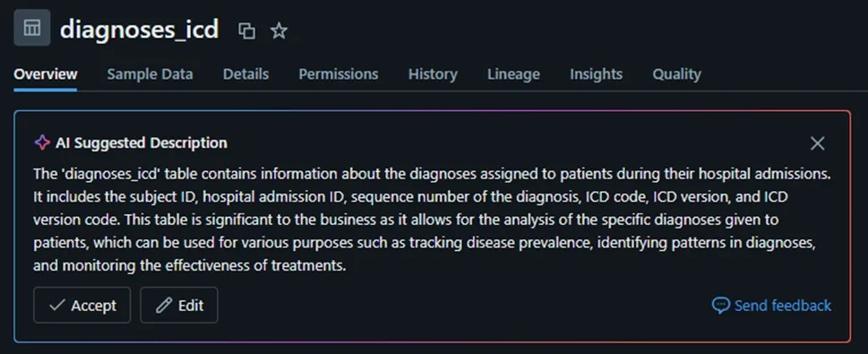
Task: Click the table icon beside diagnoses_icd title
Action: pyautogui.click(x=32, y=28)
